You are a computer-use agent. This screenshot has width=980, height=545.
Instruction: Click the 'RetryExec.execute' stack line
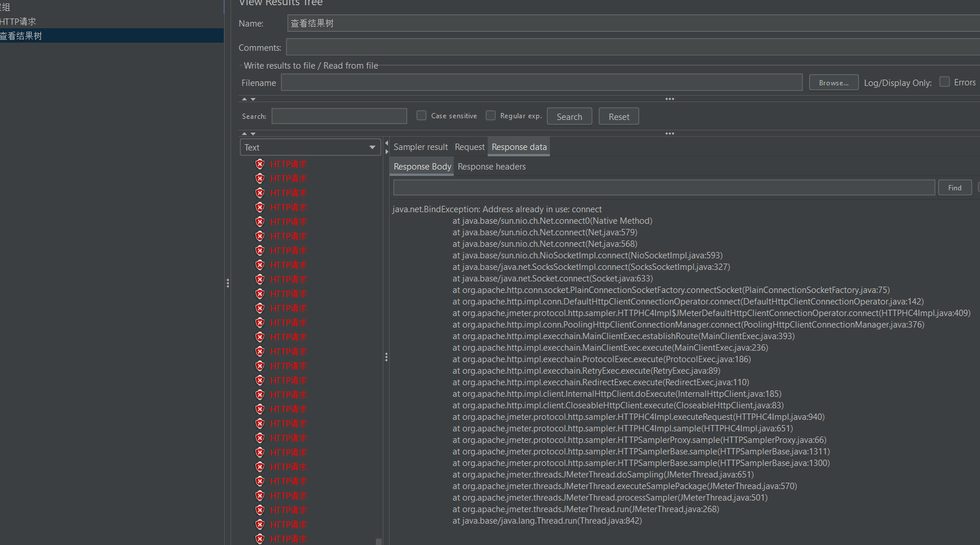tap(586, 371)
